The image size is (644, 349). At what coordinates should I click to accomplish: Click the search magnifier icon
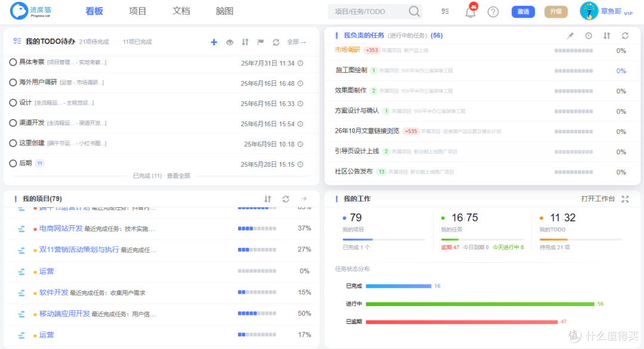pos(414,11)
